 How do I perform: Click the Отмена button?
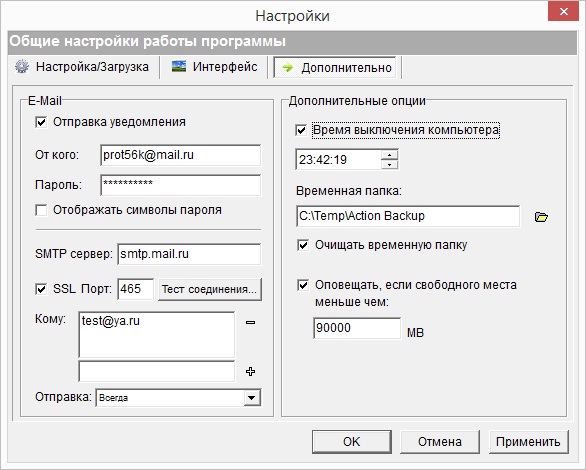coord(440,442)
